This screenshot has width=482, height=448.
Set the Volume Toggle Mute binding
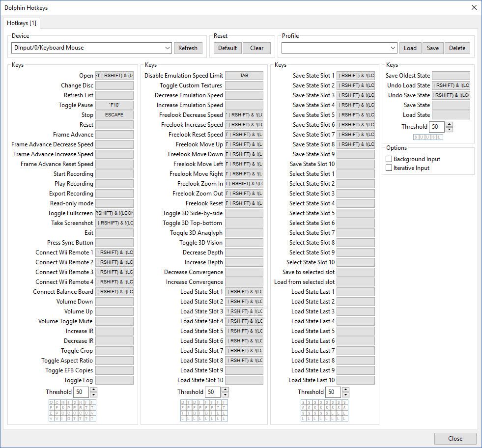(x=114, y=321)
